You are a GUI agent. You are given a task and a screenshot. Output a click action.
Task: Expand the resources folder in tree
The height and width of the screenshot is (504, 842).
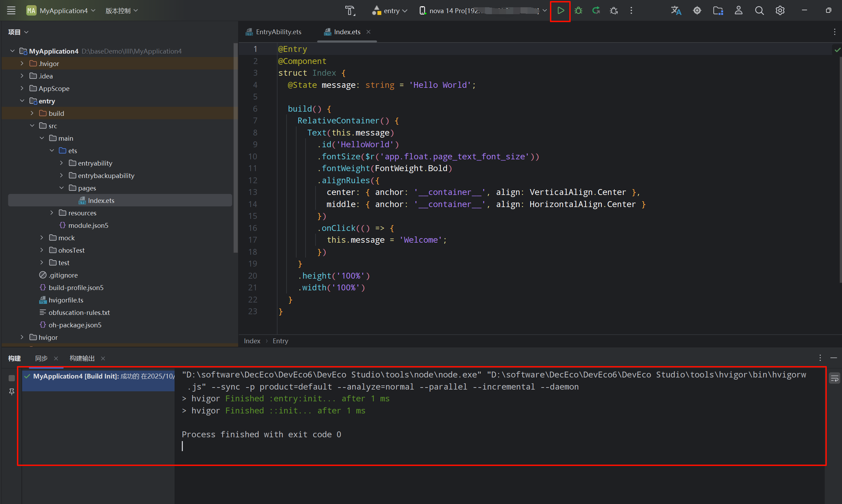click(x=52, y=213)
